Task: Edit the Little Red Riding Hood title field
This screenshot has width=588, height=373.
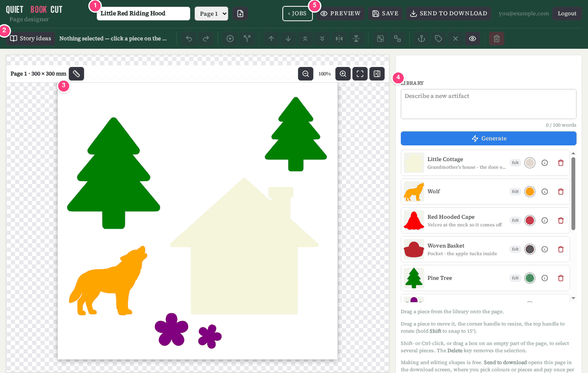Action: (x=144, y=14)
